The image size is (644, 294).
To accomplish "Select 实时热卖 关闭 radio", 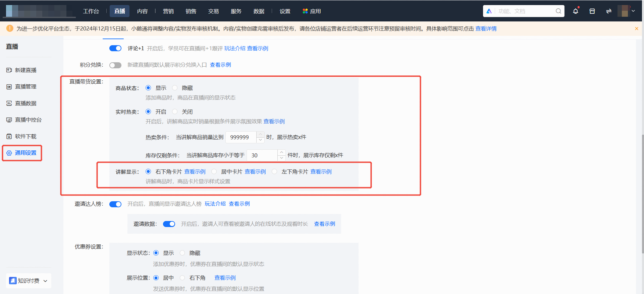I will 175,112.
